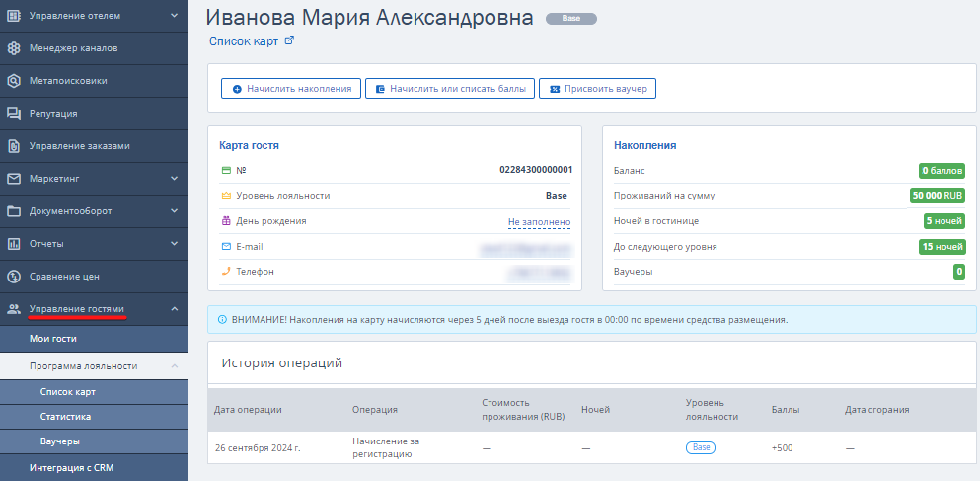Expand the Документооборот section chevron
This screenshot has width=980, height=481.
175,211
